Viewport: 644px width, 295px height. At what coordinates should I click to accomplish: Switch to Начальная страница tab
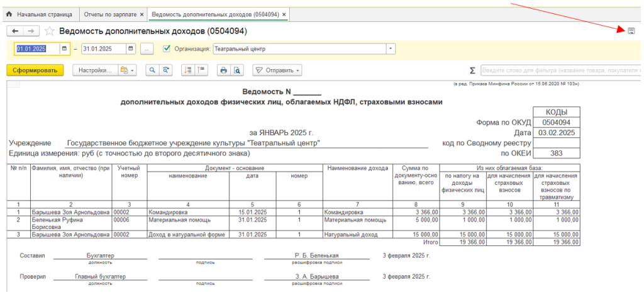(40, 14)
